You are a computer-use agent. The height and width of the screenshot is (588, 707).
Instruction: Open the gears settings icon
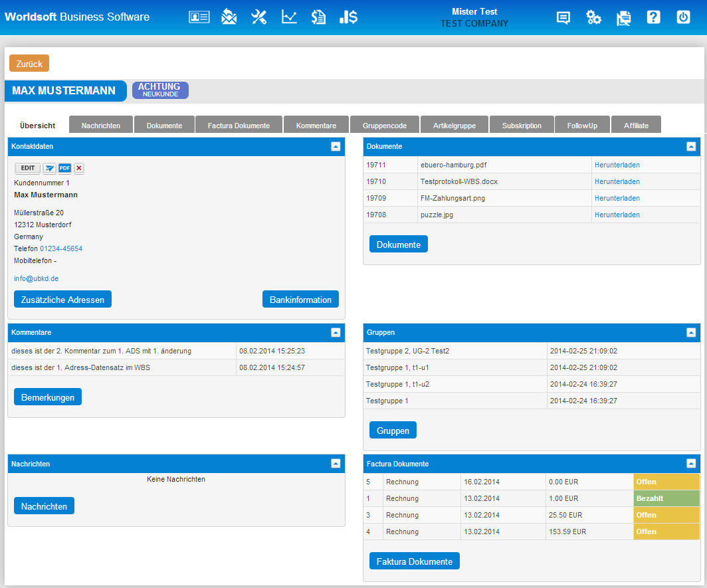593,17
